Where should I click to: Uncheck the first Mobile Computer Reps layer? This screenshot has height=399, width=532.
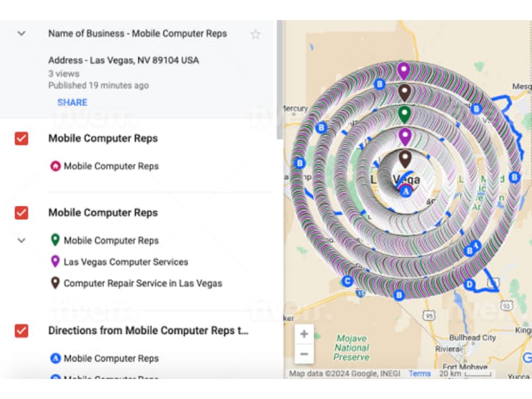21,138
